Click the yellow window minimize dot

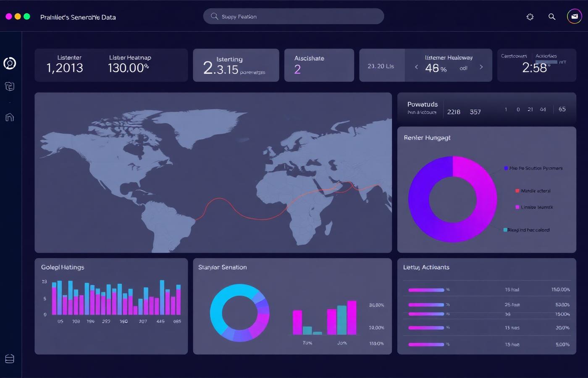pyautogui.click(x=18, y=16)
